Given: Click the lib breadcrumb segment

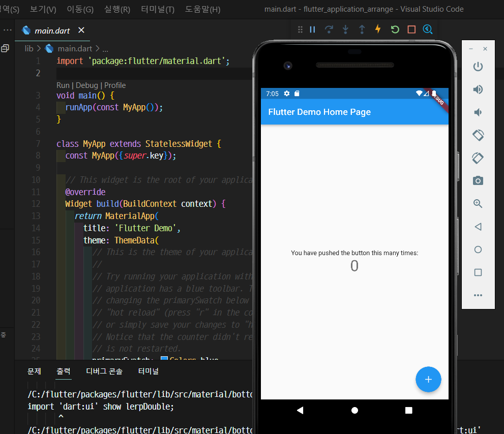Looking at the screenshot, I should (29, 48).
